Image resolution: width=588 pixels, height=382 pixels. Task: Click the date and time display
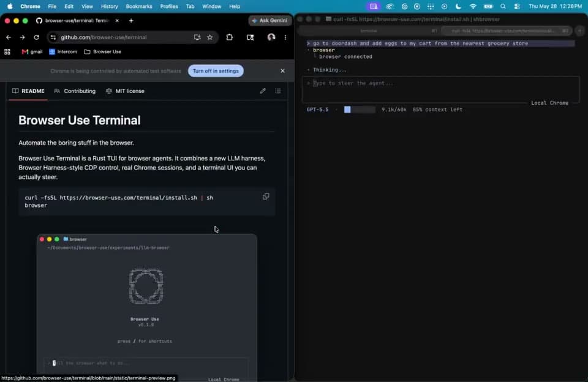(556, 6)
